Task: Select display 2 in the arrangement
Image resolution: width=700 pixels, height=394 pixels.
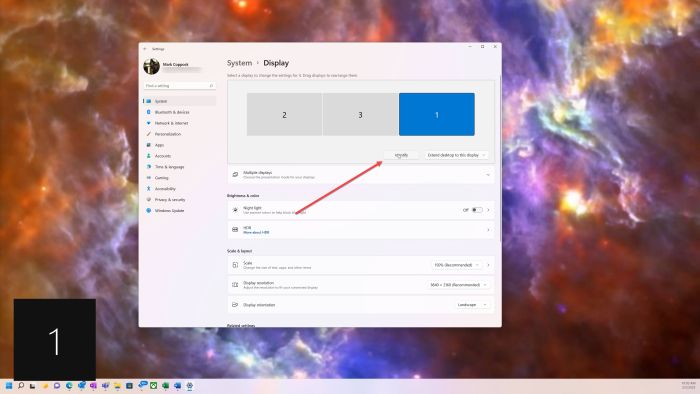Action: [284, 115]
